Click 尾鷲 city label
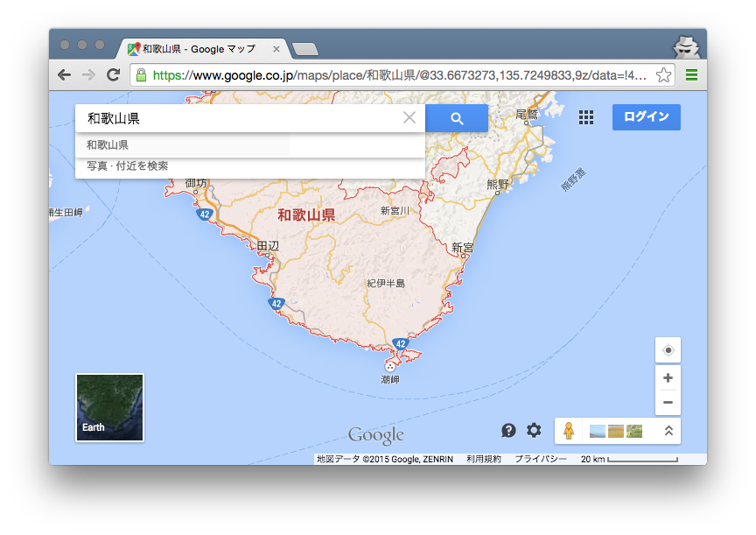 click(x=527, y=115)
